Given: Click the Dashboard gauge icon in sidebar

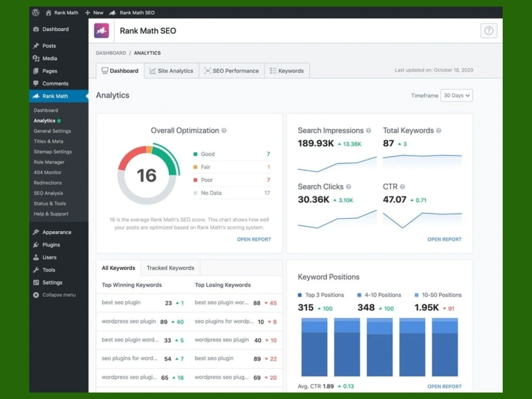Looking at the screenshot, I should (36, 29).
